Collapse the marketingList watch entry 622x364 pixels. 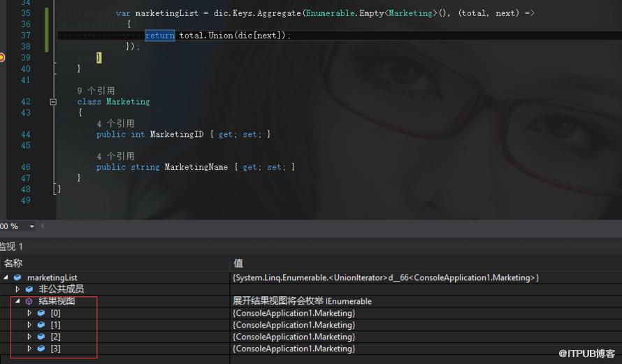click(x=6, y=277)
